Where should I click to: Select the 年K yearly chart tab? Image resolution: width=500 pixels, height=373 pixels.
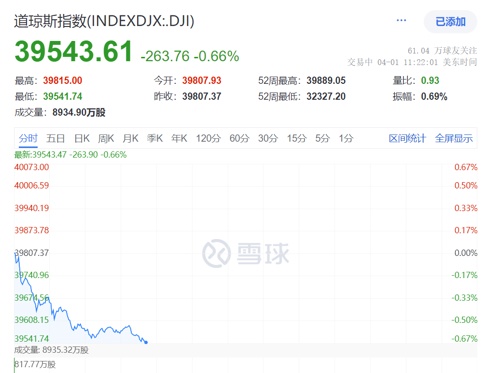tap(179, 138)
